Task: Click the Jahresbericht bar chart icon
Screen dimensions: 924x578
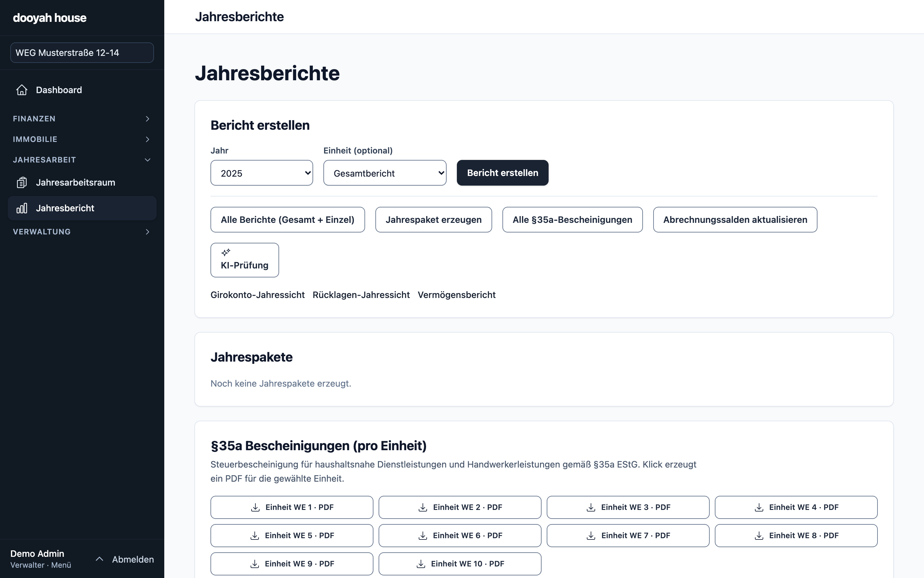Action: tap(22, 208)
